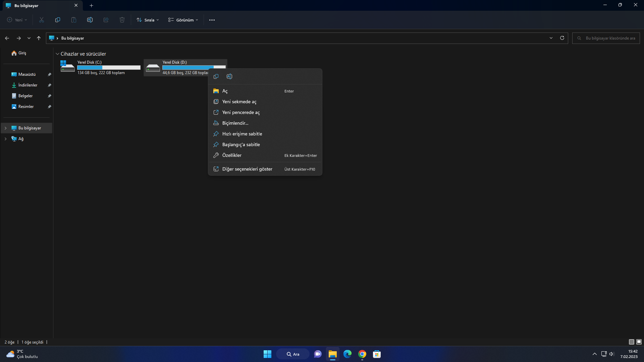
Task: Open the three-dot more options menu
Action: pos(212,20)
